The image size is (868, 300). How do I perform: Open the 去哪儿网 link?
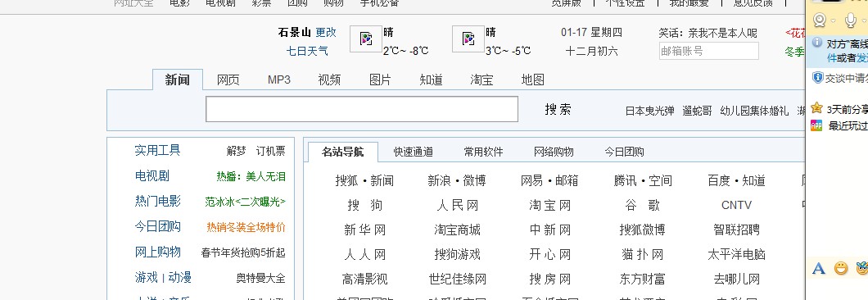(x=736, y=279)
